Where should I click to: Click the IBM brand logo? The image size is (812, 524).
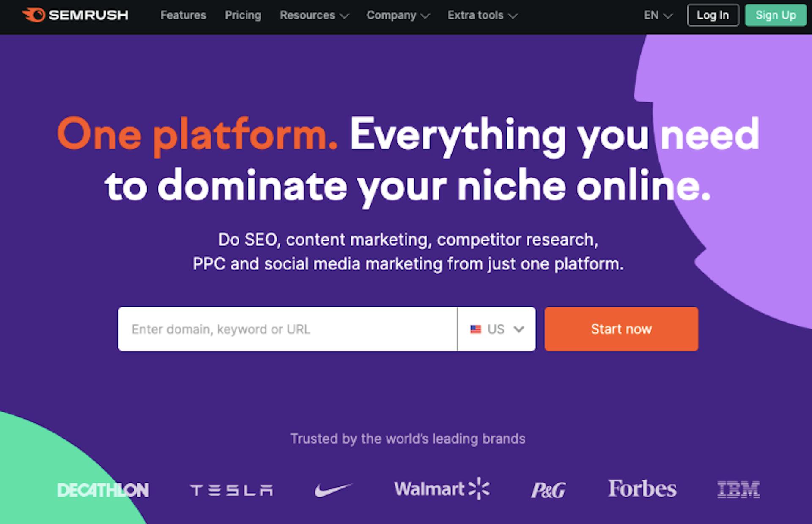coord(738,489)
